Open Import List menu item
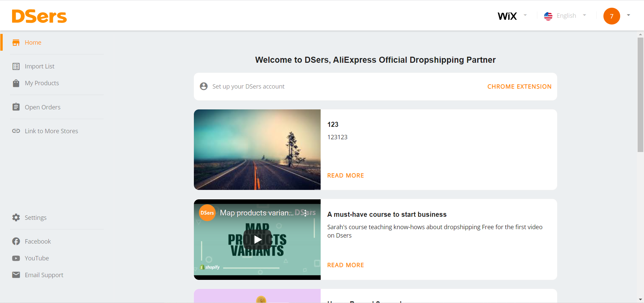The height and width of the screenshot is (303, 644). [40, 66]
